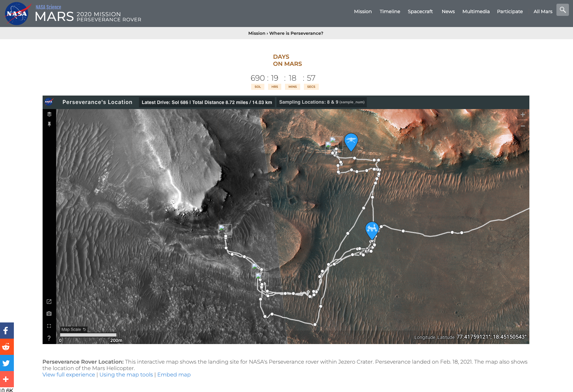Open the Participate menu
The image size is (573, 392).
[510, 11]
